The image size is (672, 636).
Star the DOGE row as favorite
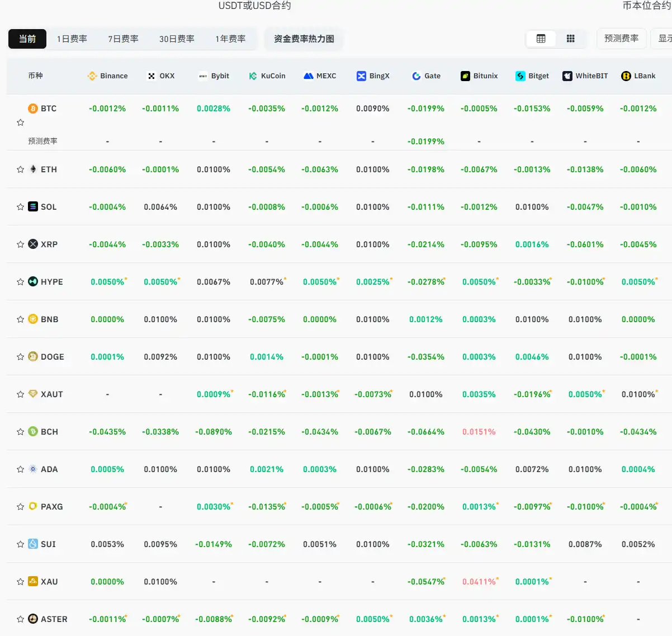pyautogui.click(x=21, y=357)
